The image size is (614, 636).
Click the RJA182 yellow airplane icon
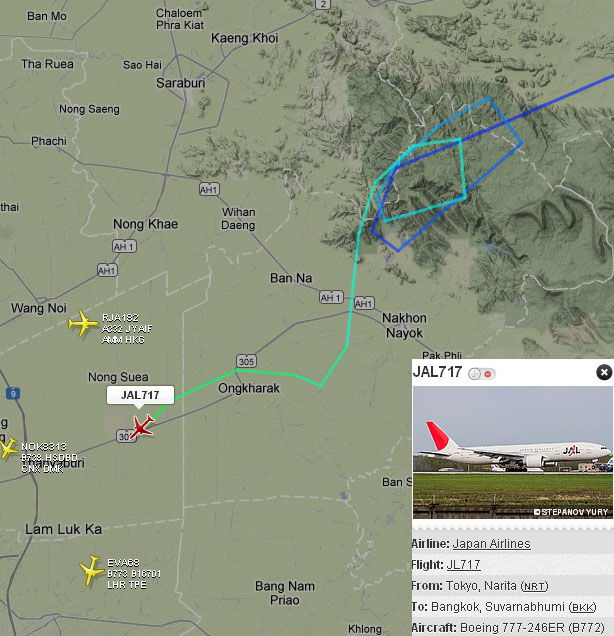tap(83, 323)
